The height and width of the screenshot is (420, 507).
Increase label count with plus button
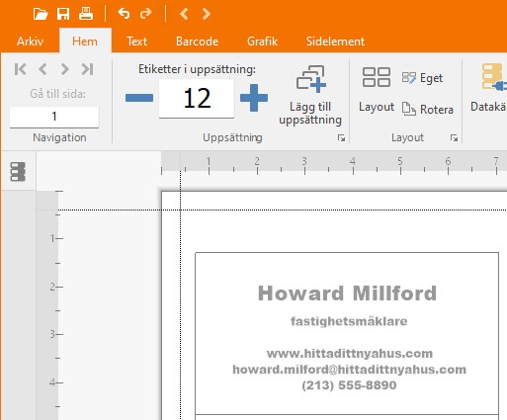254,98
